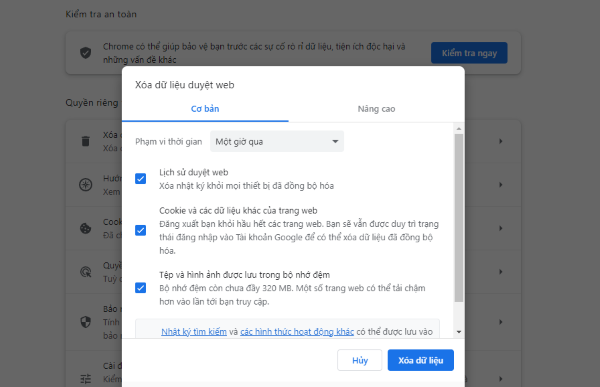The image size is (600, 387).
Task: Expand the cookies row chevron arrow
Action: point(501,229)
